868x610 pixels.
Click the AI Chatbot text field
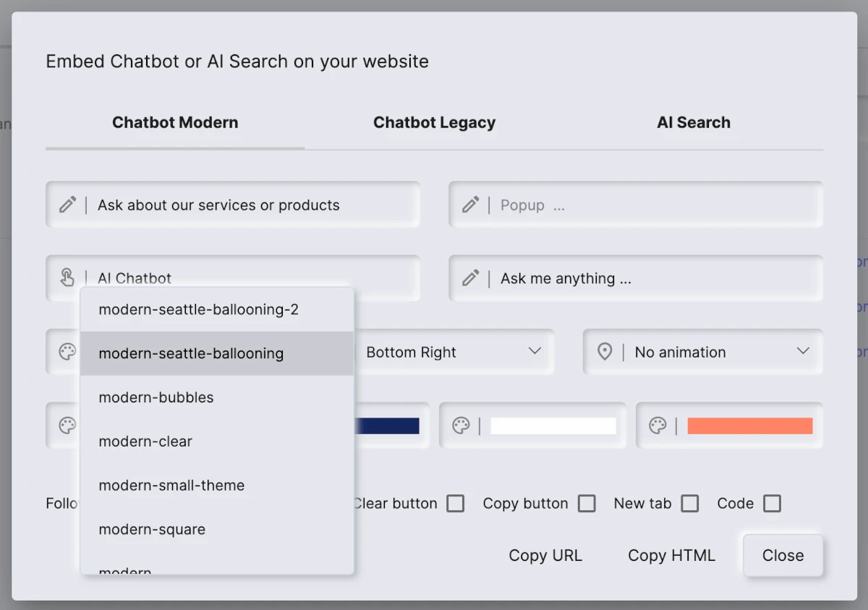pos(233,278)
